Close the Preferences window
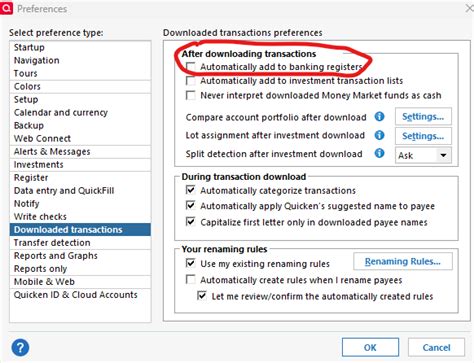 (470, 8)
